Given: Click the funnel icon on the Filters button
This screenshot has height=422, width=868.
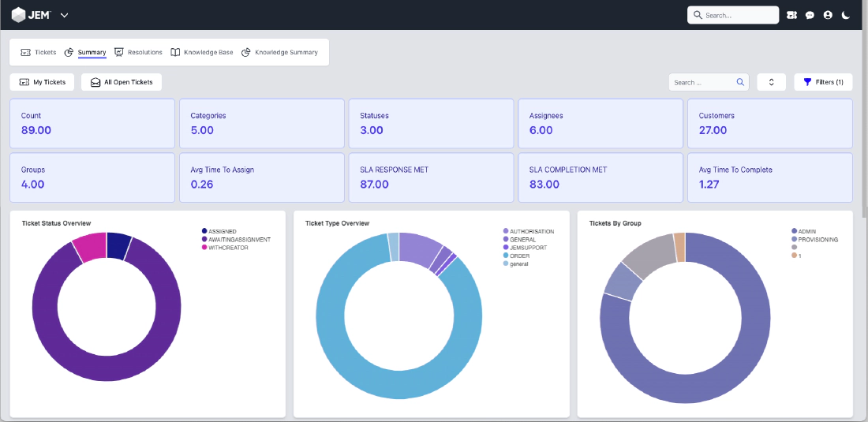Looking at the screenshot, I should click(808, 82).
